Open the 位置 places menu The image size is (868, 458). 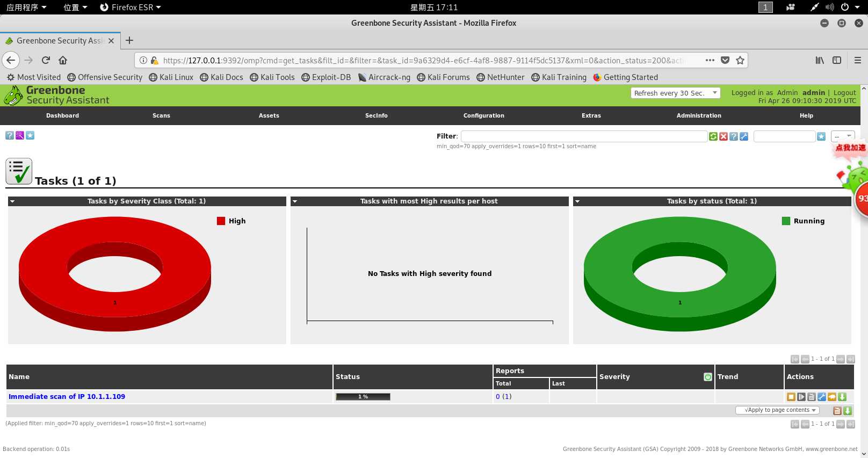point(75,7)
